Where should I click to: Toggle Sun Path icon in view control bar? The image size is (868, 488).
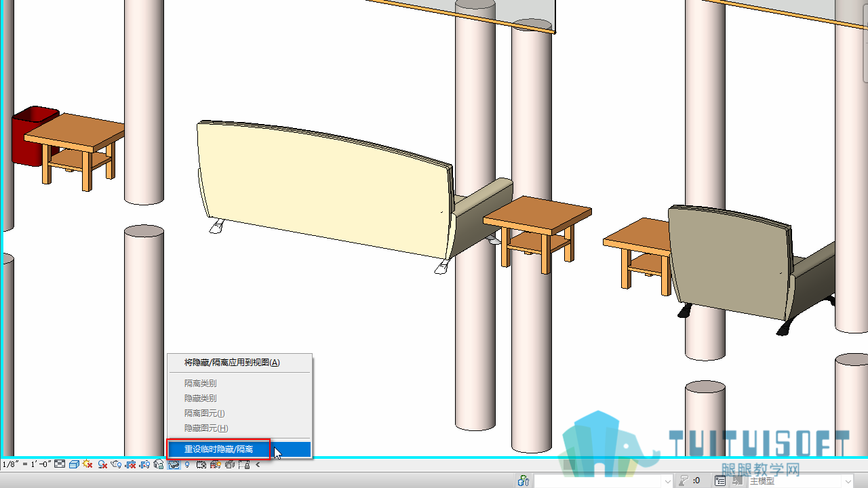tap(87, 464)
